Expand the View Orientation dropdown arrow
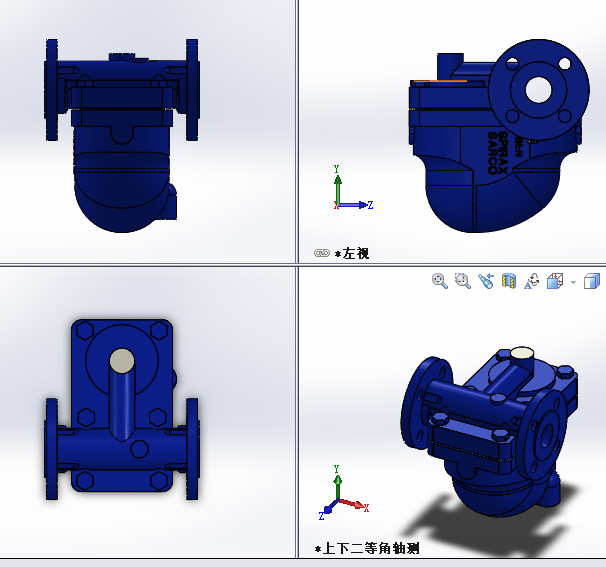The width and height of the screenshot is (606, 567). pos(574,283)
